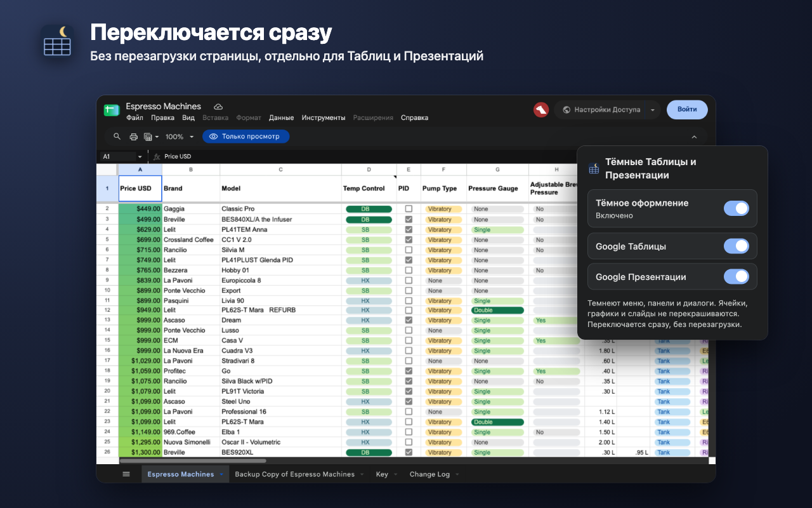
Task: Open the A1 name box dropdown
Action: [140, 156]
